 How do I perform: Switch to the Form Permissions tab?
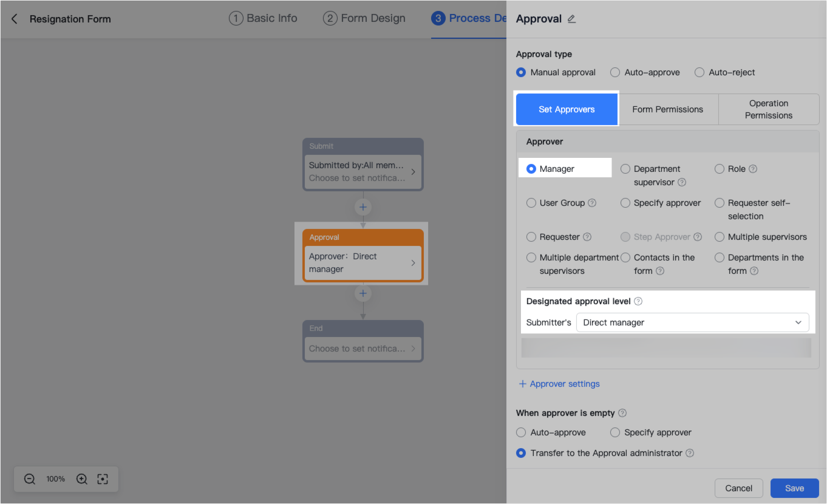[x=668, y=109]
